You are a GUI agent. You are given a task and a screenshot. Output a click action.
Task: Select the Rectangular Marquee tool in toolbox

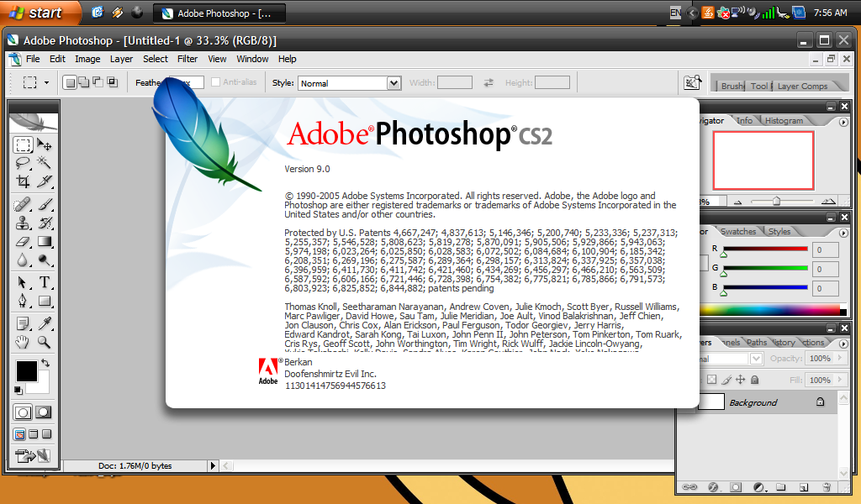23,145
